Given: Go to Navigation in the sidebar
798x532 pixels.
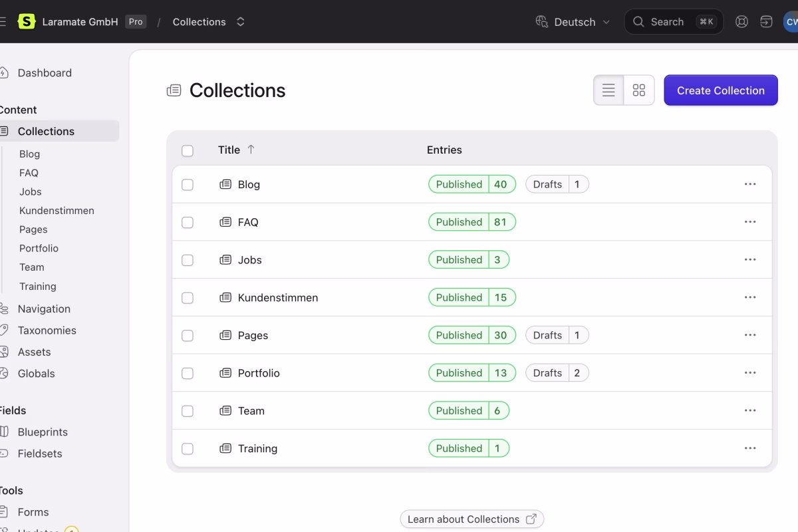Looking at the screenshot, I should point(44,309).
